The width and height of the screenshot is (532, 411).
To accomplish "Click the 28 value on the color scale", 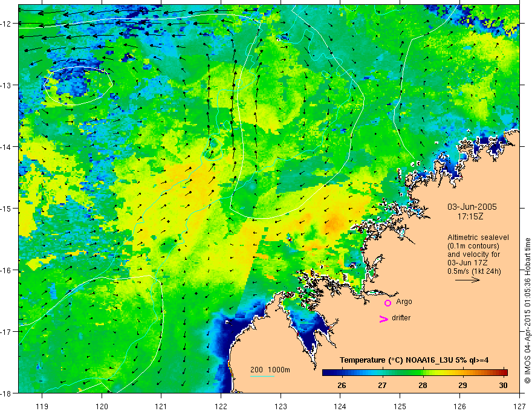I will coord(423,385).
